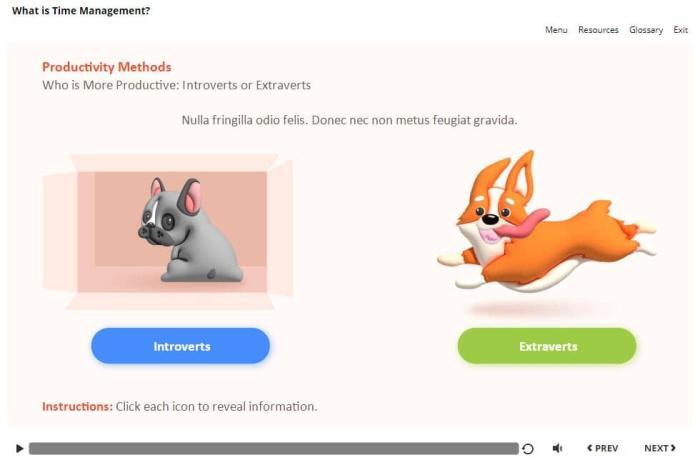Click the Productivity Methods heading
The height and width of the screenshot is (470, 700).
(107, 67)
